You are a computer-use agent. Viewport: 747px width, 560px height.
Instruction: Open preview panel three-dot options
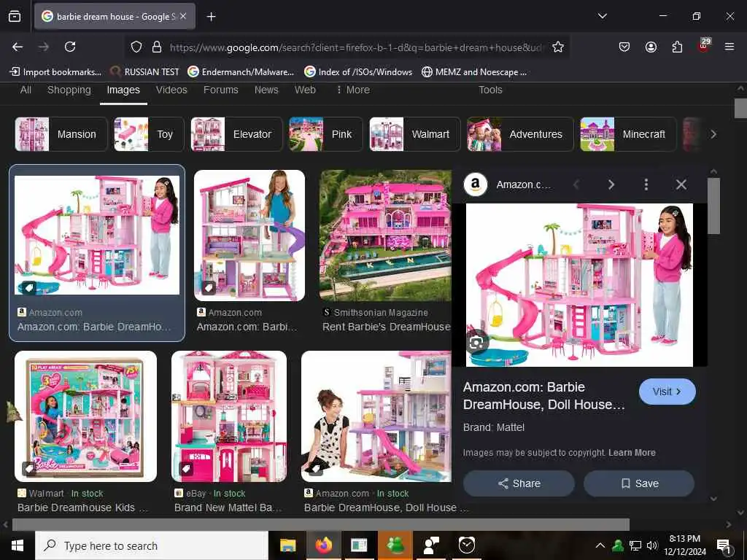(x=646, y=184)
